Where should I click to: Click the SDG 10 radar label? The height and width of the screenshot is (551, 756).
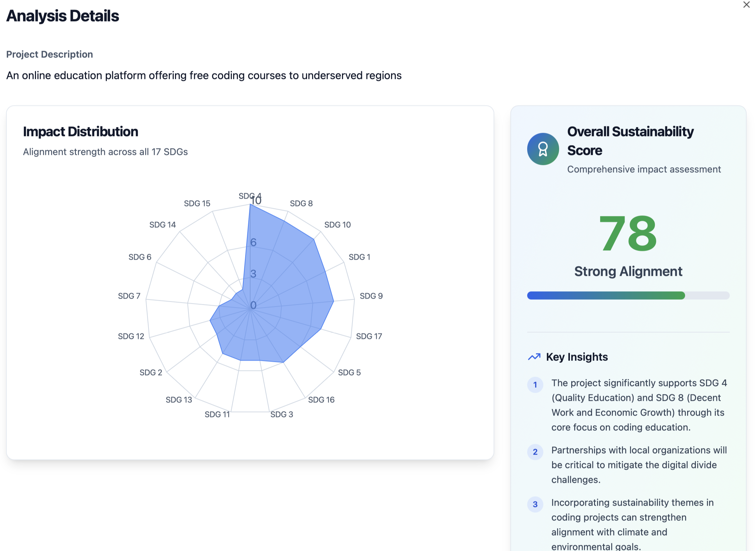[337, 225]
